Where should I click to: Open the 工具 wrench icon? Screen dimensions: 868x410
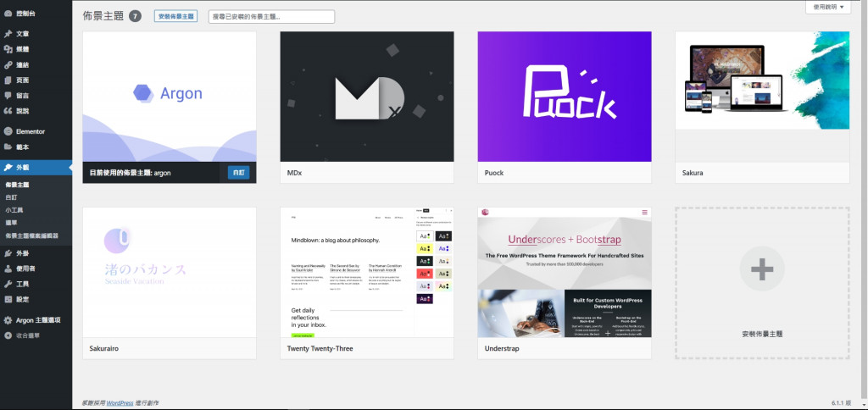(x=8, y=284)
